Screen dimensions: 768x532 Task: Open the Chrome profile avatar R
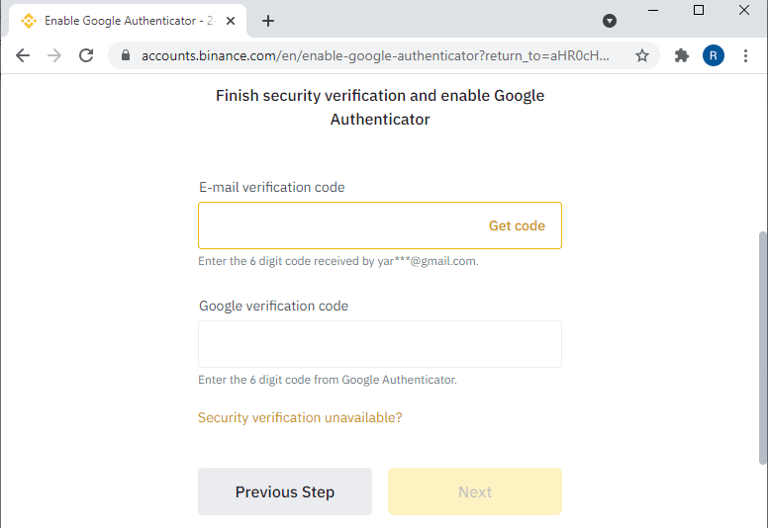(x=714, y=55)
